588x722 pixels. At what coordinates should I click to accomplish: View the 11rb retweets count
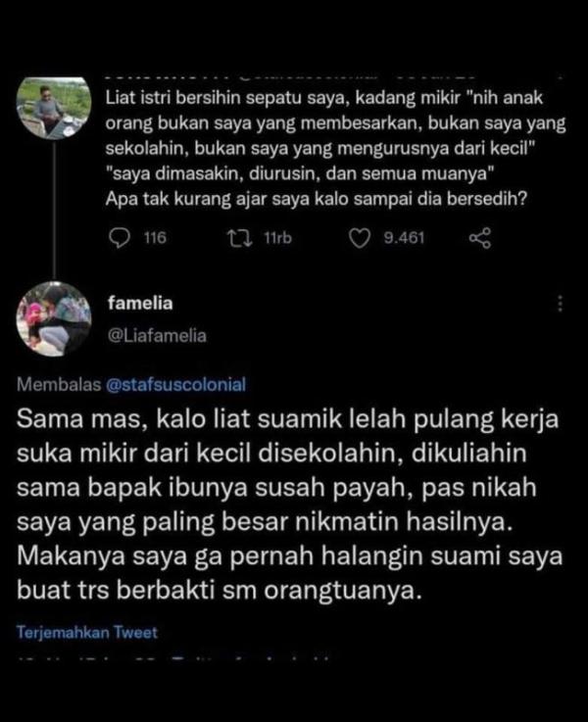tap(277, 238)
